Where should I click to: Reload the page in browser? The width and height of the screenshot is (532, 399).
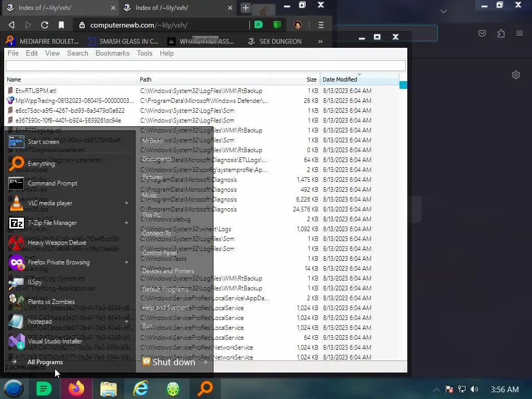[45, 25]
